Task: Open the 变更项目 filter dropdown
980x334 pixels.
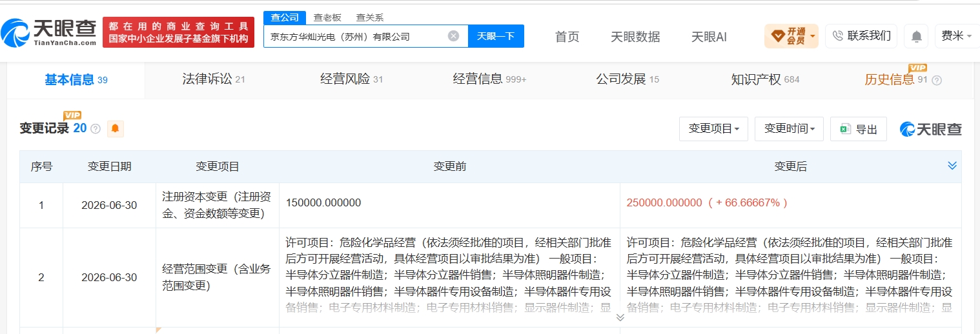Action: coord(713,129)
